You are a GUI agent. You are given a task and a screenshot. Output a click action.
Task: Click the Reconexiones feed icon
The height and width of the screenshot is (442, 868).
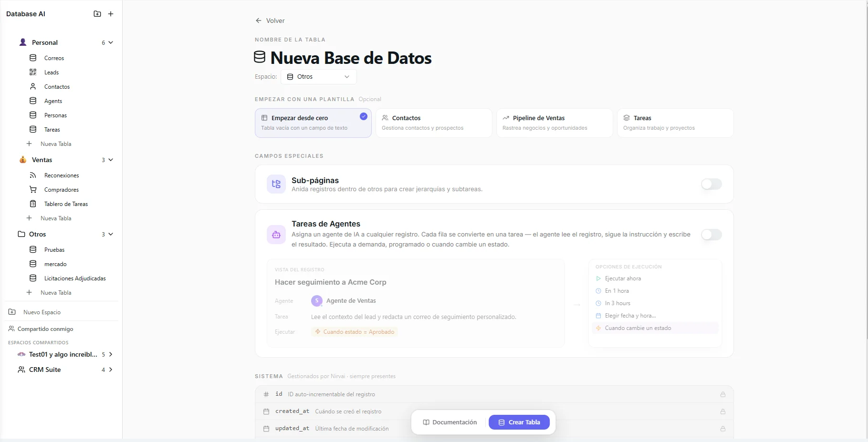pos(33,175)
